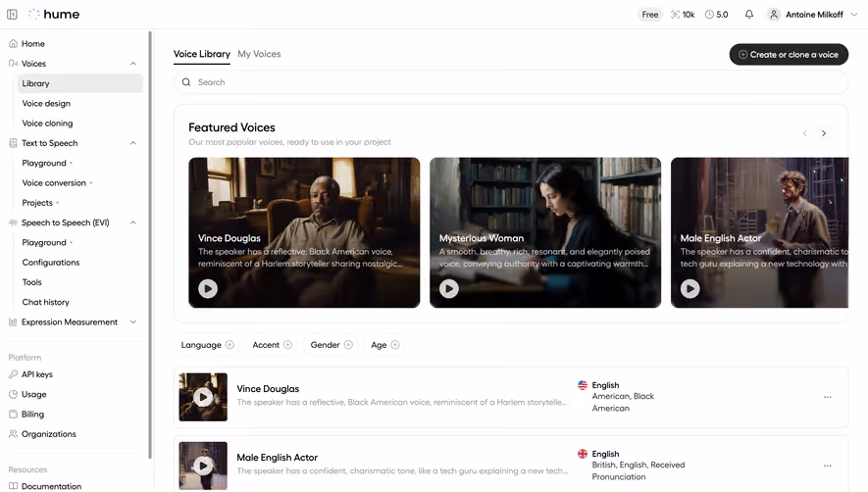Play Male English Actor list row sample
Screen dimensions: 868x492
tap(203, 466)
